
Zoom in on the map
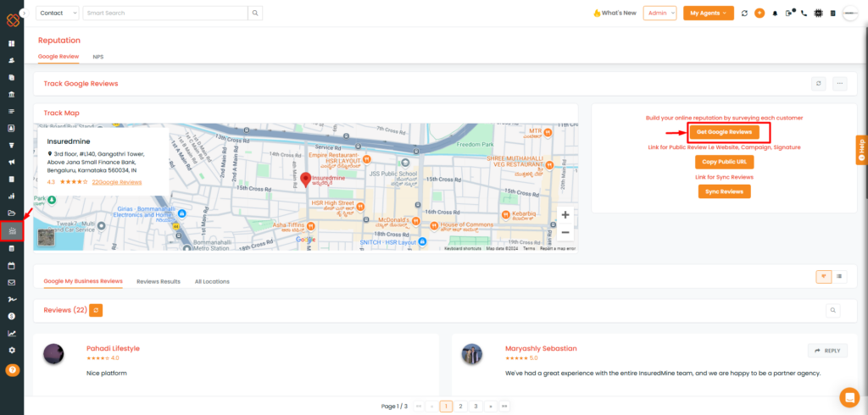tap(565, 215)
